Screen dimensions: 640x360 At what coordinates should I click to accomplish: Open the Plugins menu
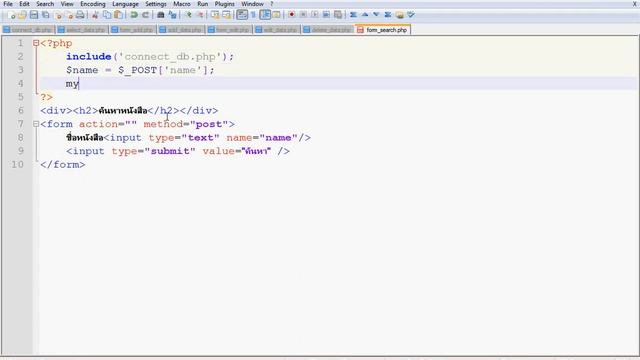point(224,4)
